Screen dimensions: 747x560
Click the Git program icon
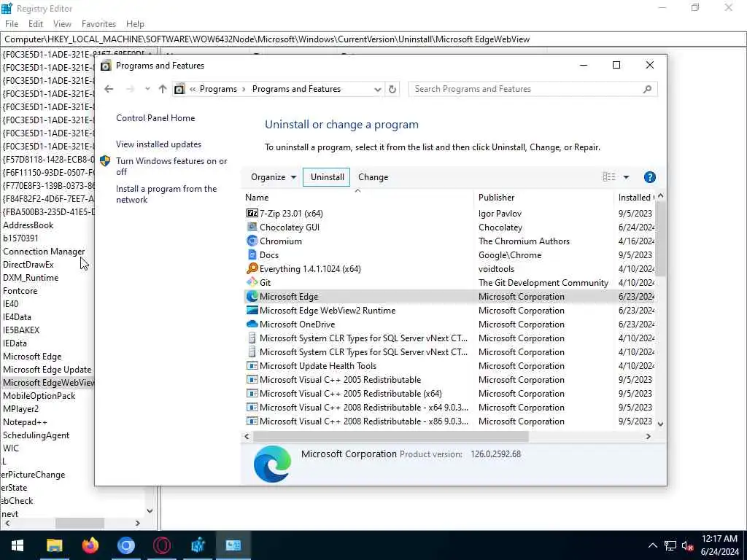(x=252, y=282)
